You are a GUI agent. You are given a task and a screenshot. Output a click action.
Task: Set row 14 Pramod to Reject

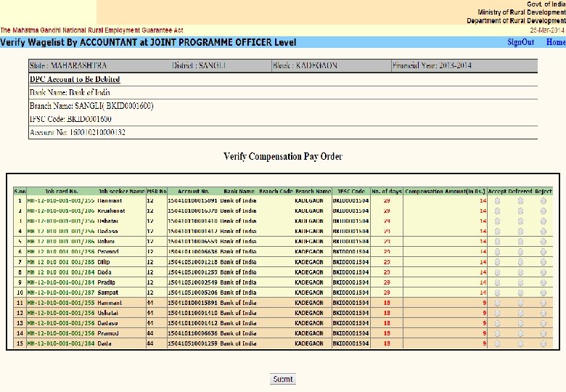click(544, 333)
